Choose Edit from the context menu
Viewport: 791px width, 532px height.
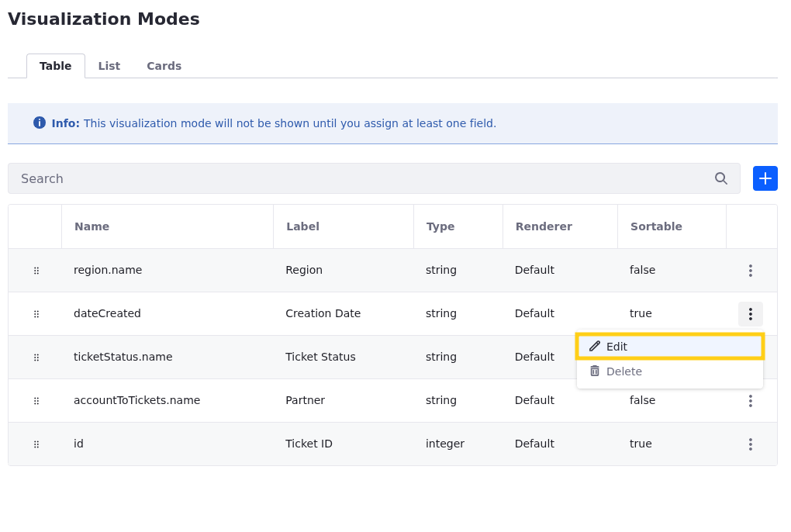pos(669,347)
